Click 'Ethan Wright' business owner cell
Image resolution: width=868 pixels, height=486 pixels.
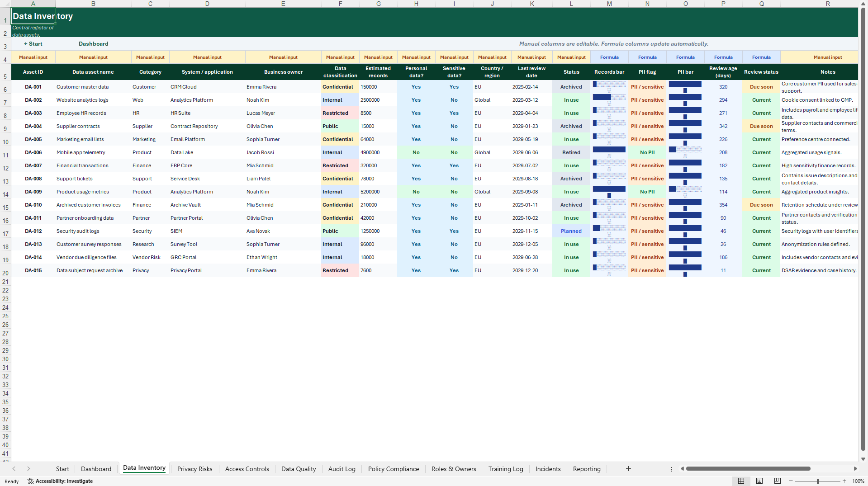(x=283, y=257)
